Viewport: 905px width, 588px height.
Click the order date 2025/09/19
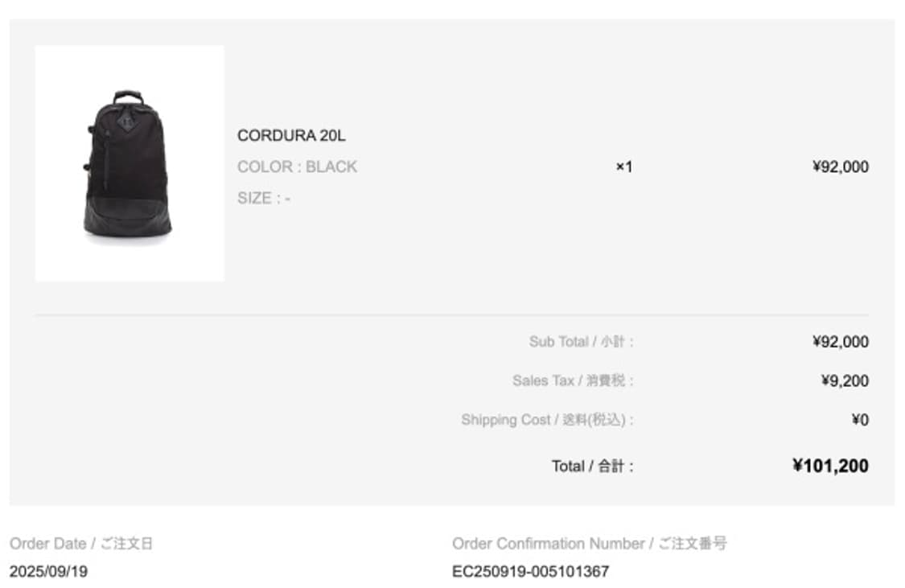[x=48, y=571]
